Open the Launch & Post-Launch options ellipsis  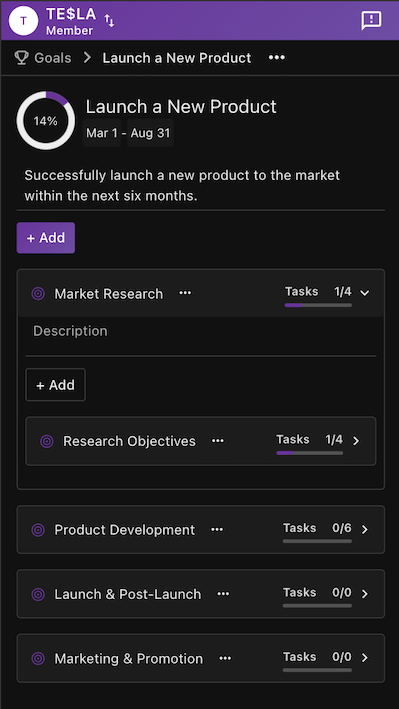(x=223, y=594)
